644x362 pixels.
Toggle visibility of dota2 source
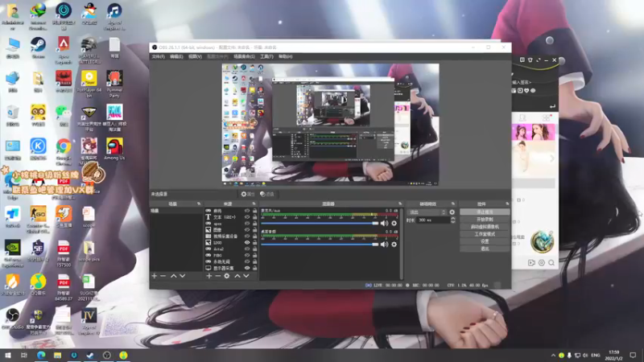click(247, 249)
